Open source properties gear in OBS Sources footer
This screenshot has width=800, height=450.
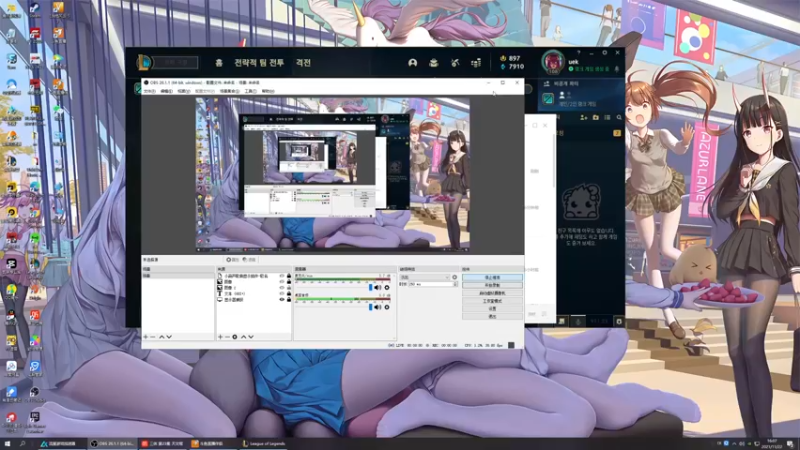[235, 337]
